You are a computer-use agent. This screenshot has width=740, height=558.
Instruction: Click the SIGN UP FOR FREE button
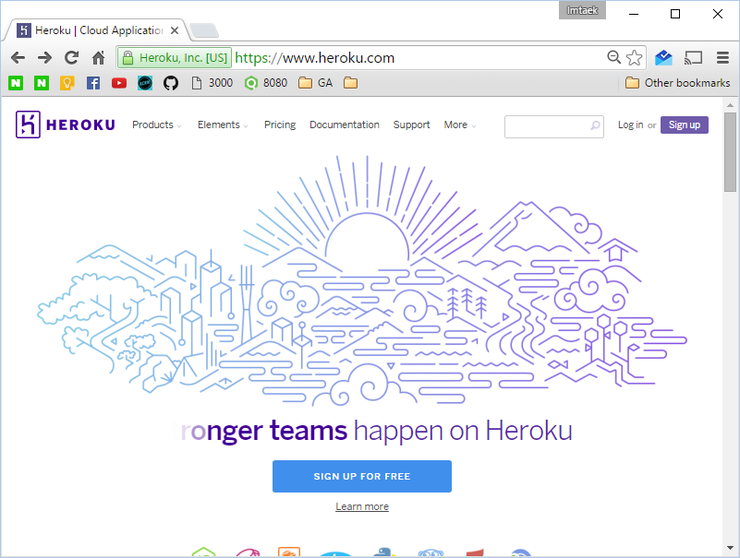point(362,476)
